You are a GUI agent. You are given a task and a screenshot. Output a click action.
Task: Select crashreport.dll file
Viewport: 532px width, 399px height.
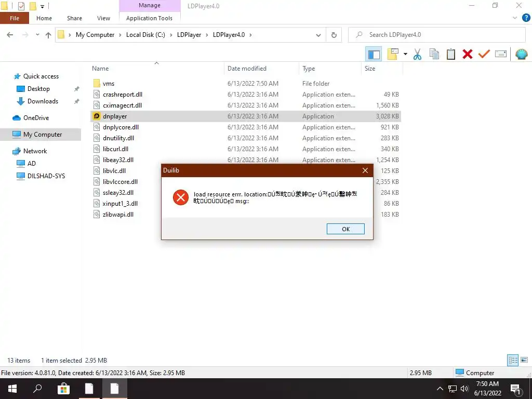(123, 95)
